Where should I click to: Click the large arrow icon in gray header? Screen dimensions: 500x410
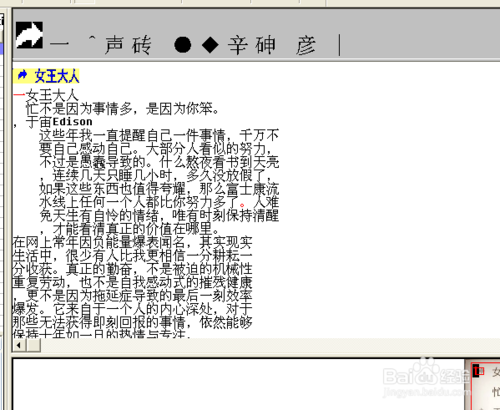(x=29, y=35)
